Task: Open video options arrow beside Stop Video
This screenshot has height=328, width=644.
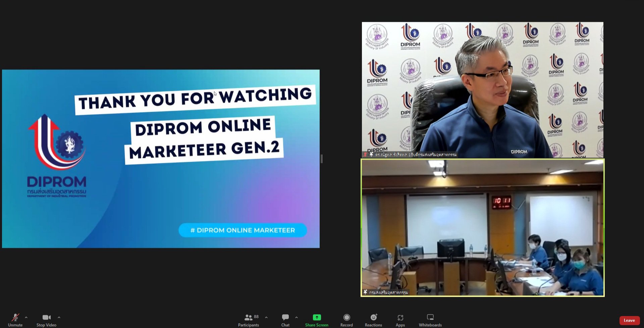Action: 59,317
